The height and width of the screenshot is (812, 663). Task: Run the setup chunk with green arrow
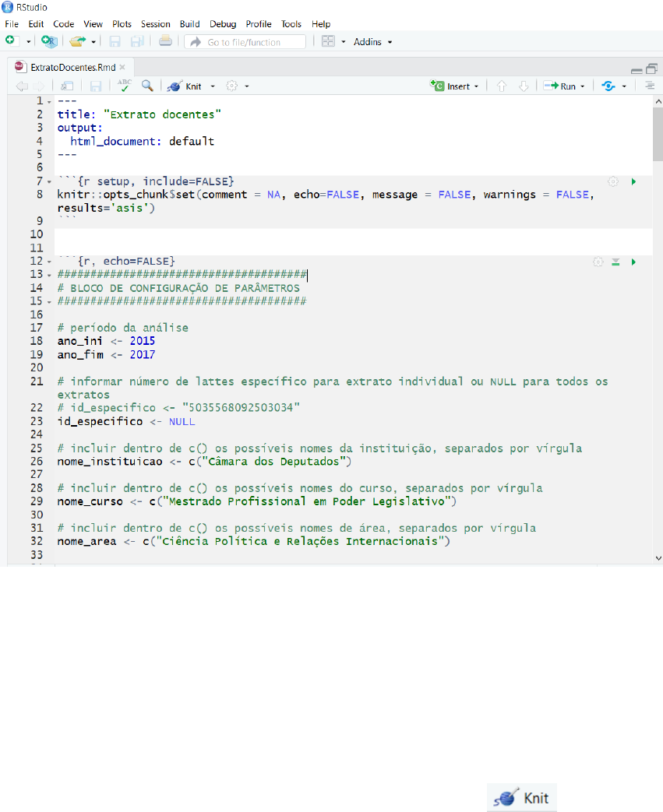click(x=633, y=181)
